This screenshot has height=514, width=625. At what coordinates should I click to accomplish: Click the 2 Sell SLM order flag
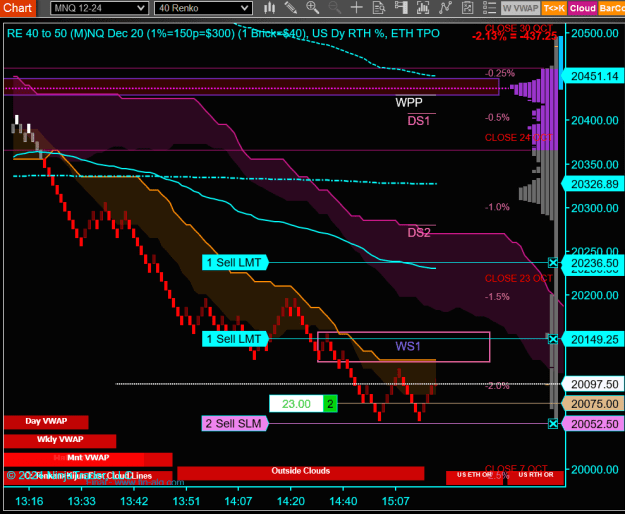coord(235,424)
